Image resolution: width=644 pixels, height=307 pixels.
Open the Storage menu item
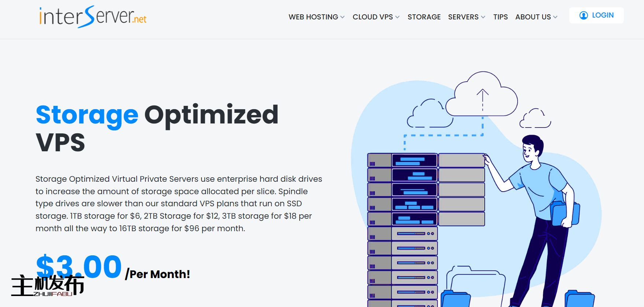424,17
